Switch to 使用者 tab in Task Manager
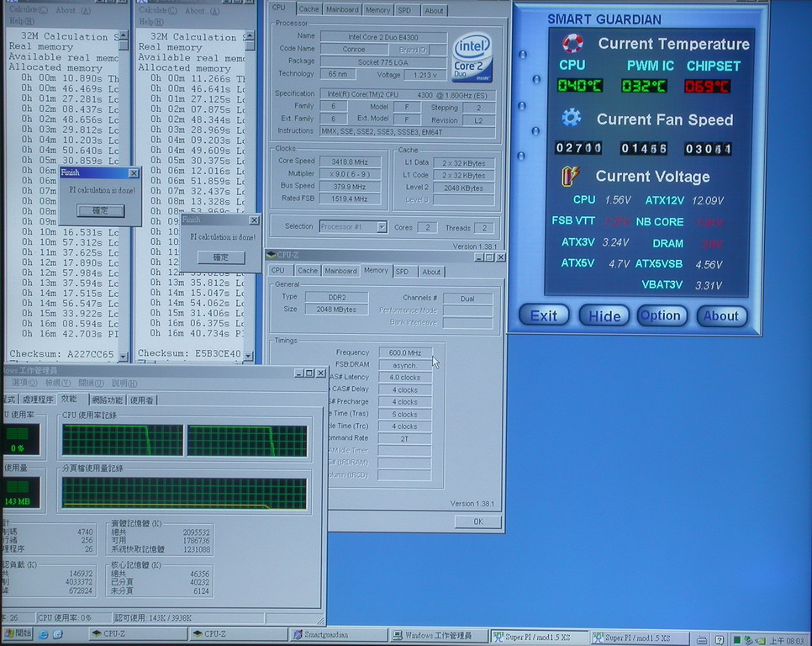The image size is (812, 646). (141, 400)
